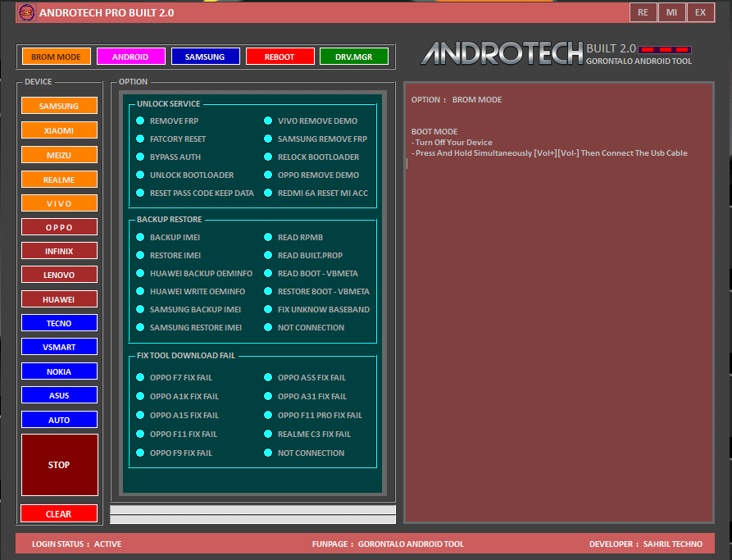Viewport: 732px width, 560px height.
Task: Select READ RPMB radio option
Action: (293, 237)
